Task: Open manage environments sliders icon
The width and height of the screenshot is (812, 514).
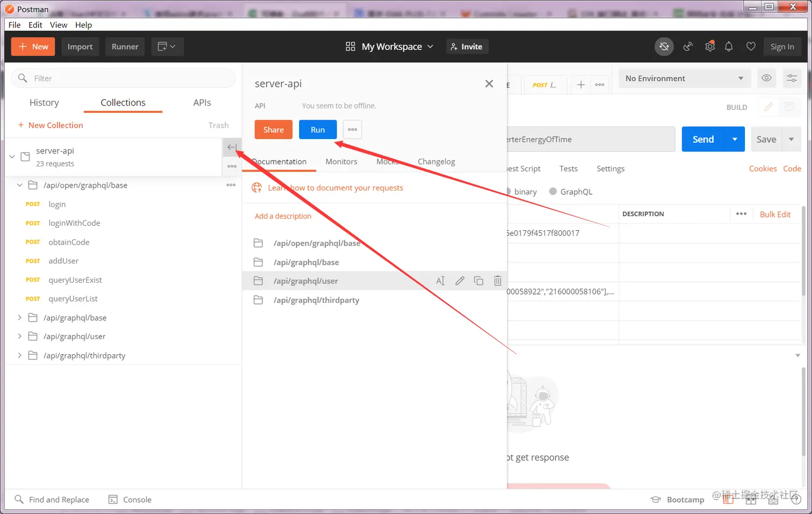Action: pos(792,78)
